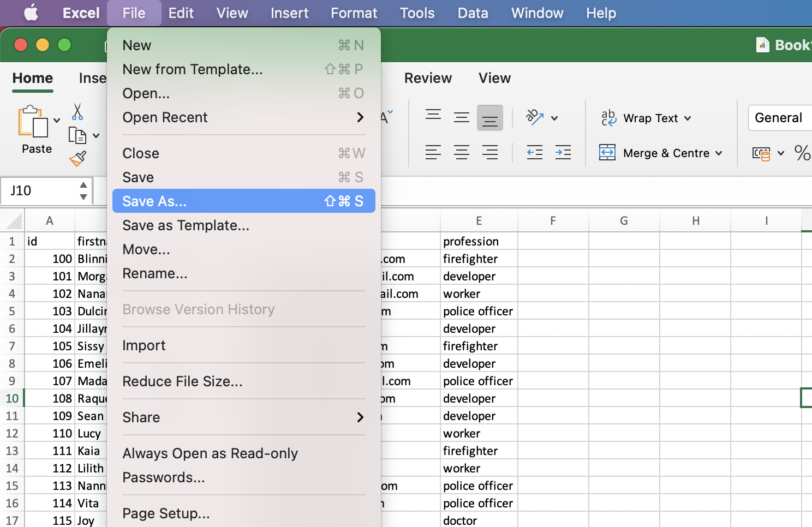The image size is (812, 527).
Task: Align cell text to the right
Action: pos(490,152)
